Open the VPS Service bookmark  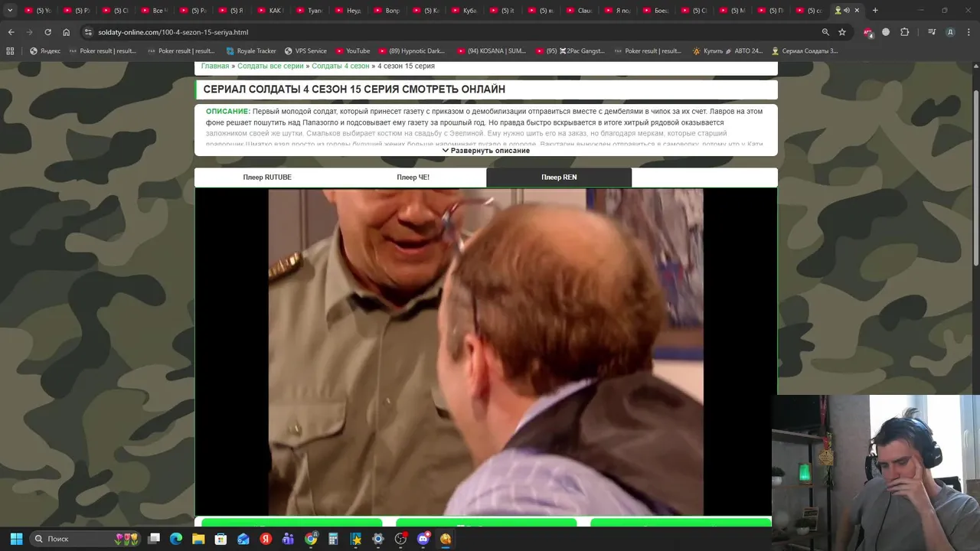(x=305, y=51)
